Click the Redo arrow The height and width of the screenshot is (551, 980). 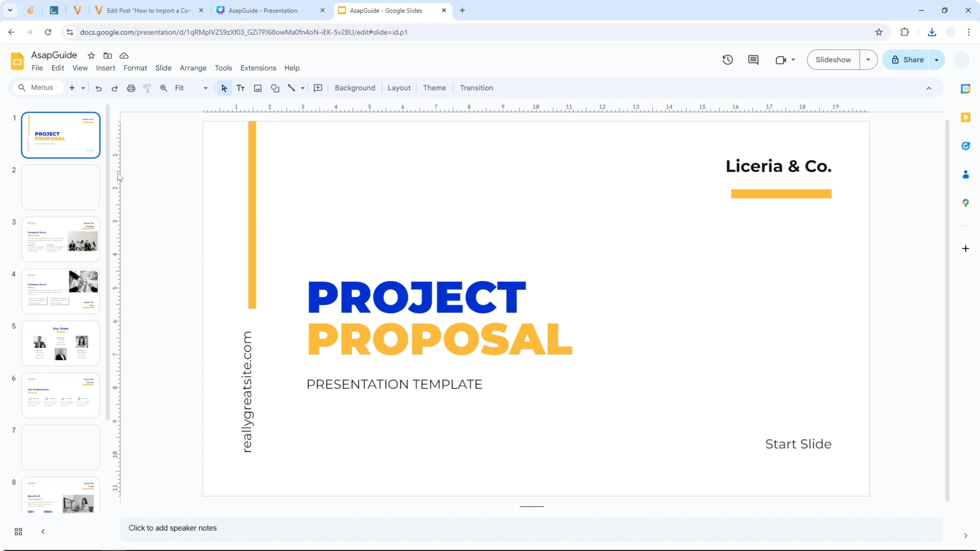[115, 88]
